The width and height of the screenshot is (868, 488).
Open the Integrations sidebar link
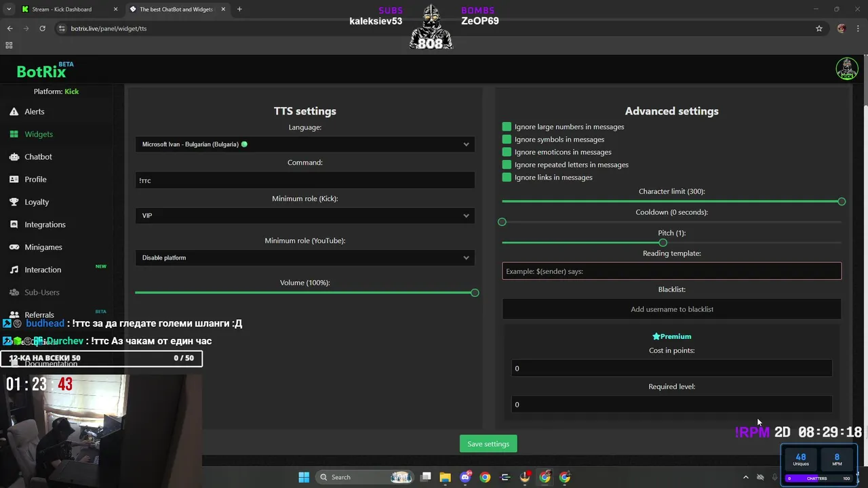point(45,224)
